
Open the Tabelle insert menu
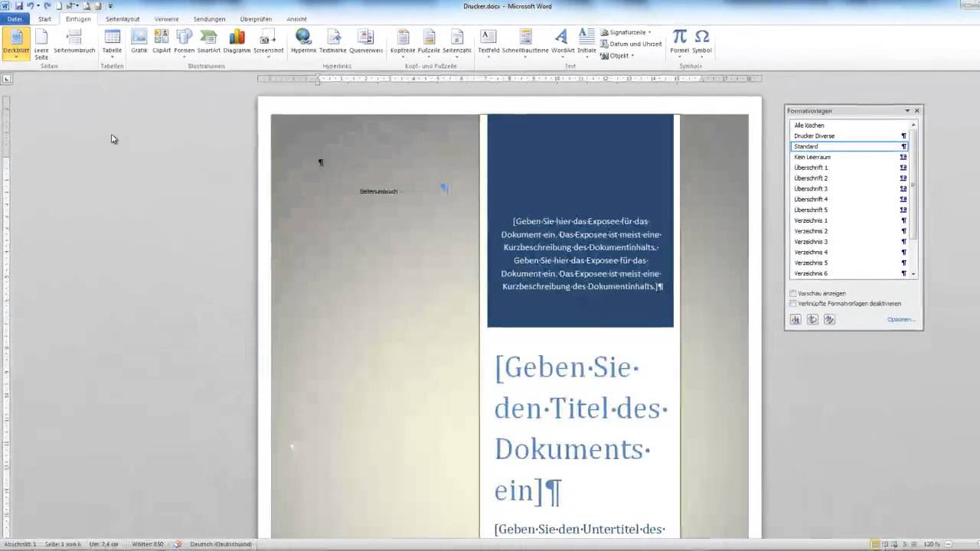coord(112,43)
